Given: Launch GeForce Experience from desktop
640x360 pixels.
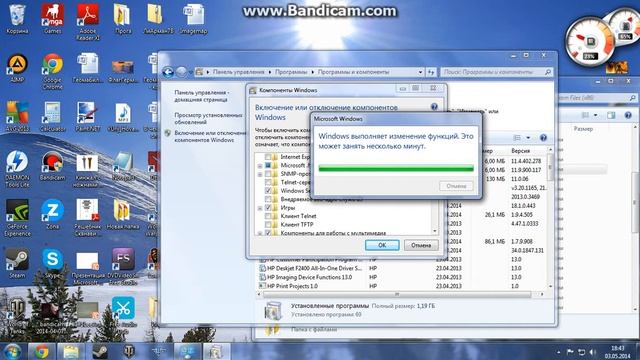Looking at the screenshot, I should point(17,218).
